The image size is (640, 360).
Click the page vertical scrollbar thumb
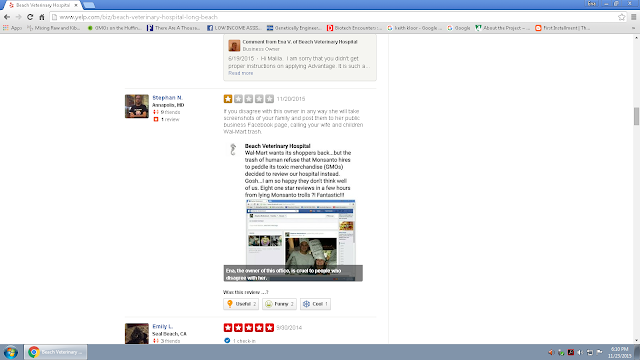click(x=636, y=116)
